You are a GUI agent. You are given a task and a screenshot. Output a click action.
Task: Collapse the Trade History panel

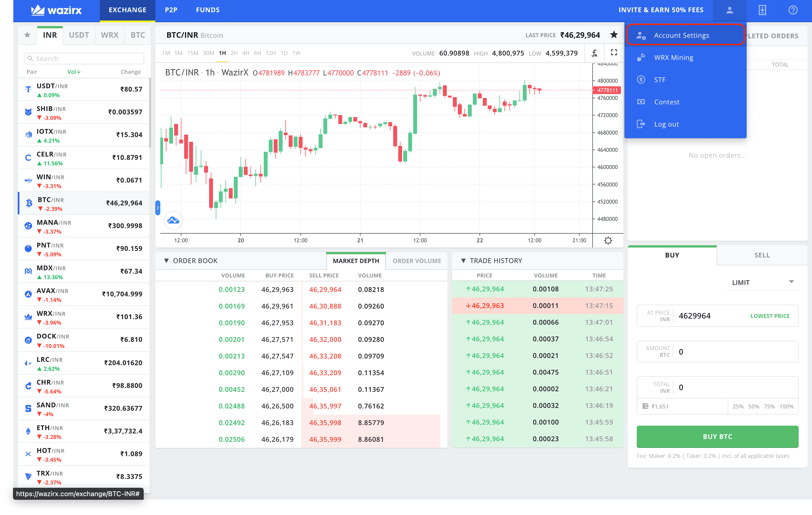(x=463, y=261)
